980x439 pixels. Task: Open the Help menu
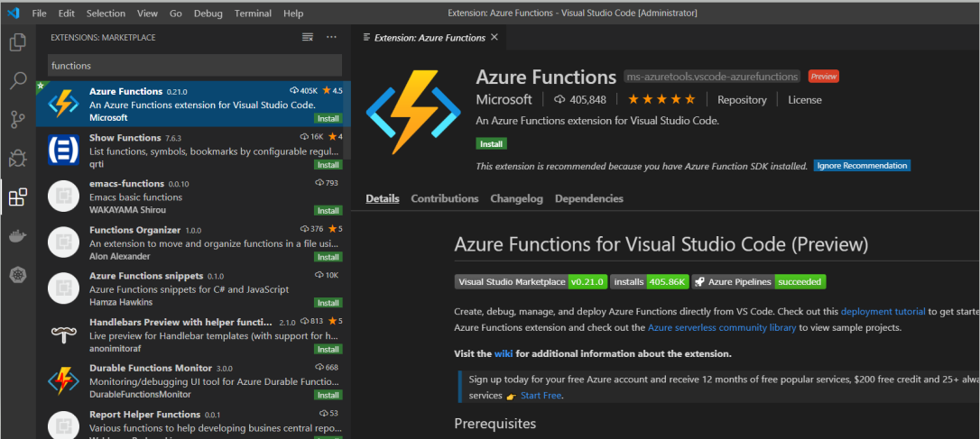coord(293,14)
